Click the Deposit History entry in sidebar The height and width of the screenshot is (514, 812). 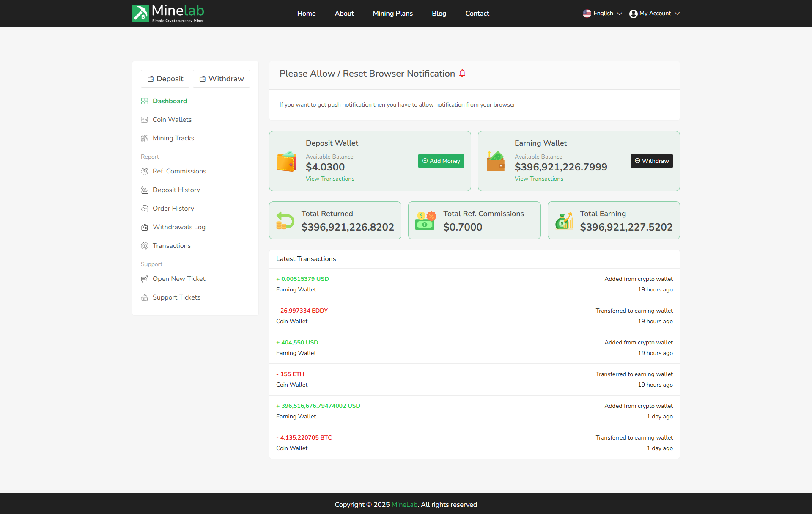[x=176, y=190]
